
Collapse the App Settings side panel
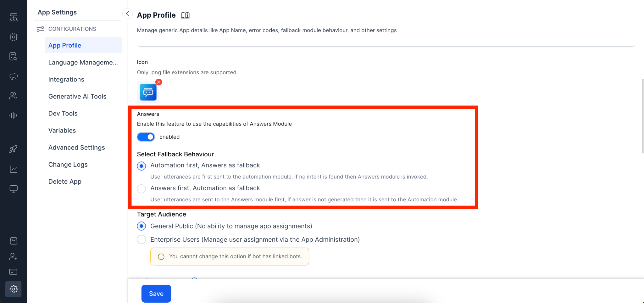(127, 14)
